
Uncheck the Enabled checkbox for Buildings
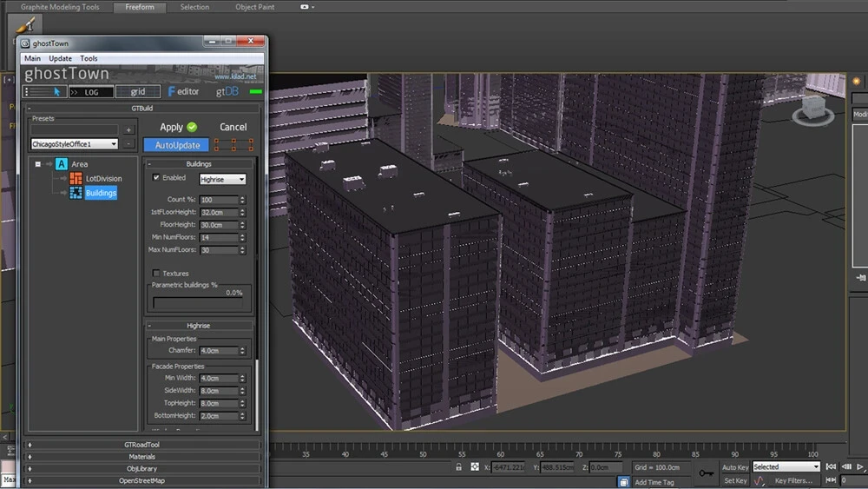[x=156, y=177]
